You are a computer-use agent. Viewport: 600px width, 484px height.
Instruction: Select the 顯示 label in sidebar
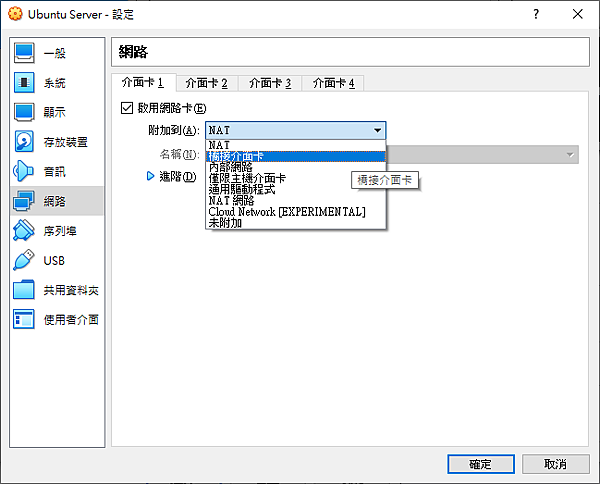(x=55, y=112)
